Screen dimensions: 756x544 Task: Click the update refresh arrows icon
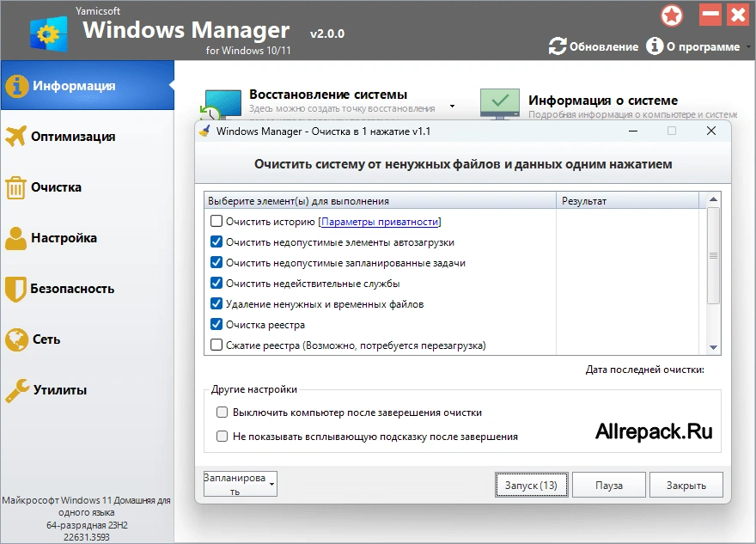click(x=558, y=46)
